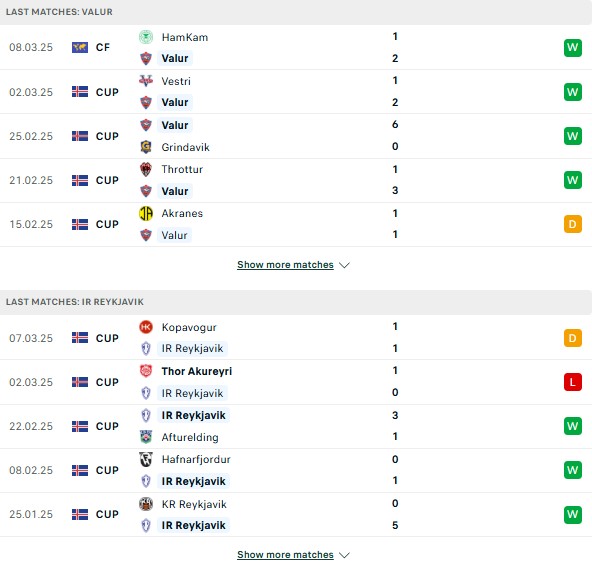The image size is (592, 571).
Task: Click the Vestri club crest icon
Action: 146,81
